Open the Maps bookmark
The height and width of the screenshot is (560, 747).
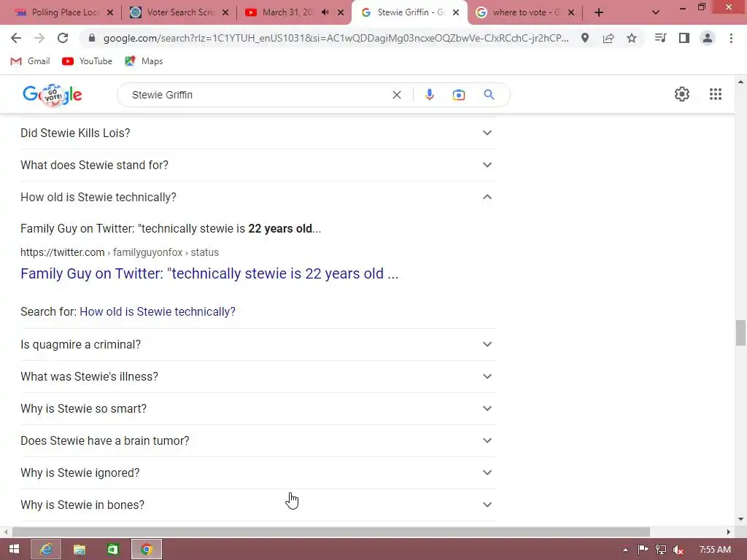[144, 61]
